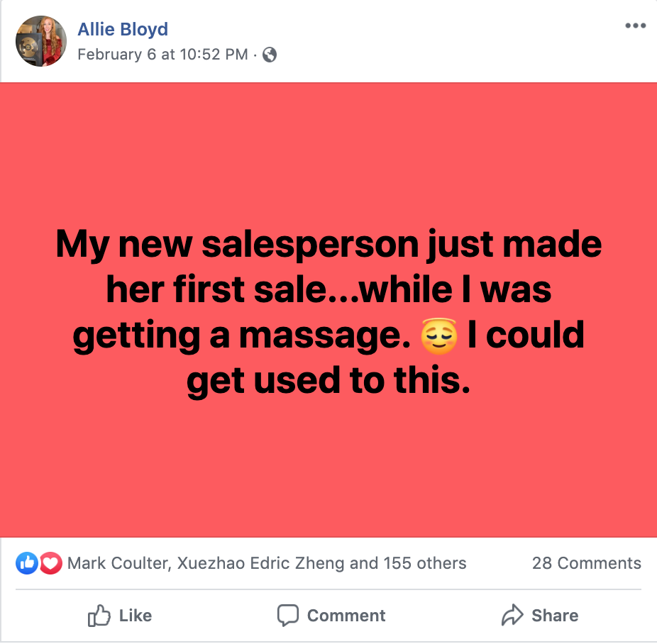
Task: Click the globe public audience icon
Action: click(x=270, y=55)
